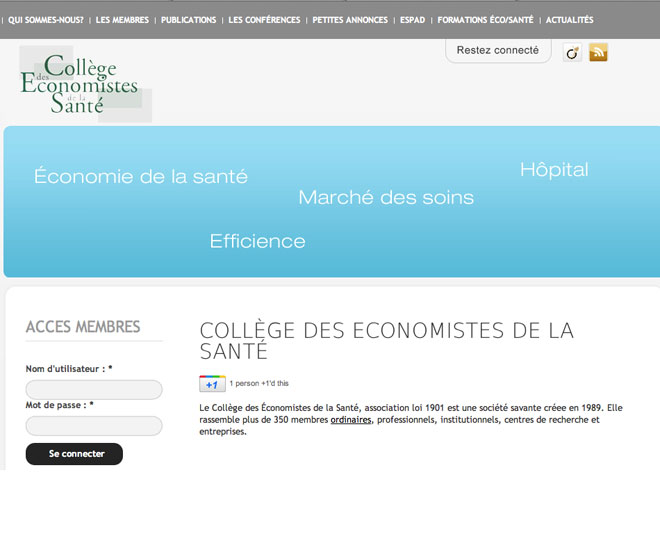Open the RSS feed icon

598,52
